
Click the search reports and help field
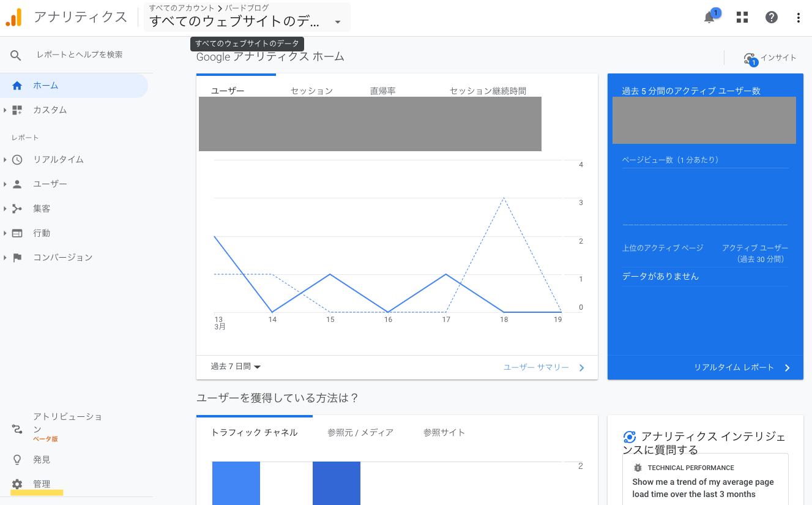(80, 55)
